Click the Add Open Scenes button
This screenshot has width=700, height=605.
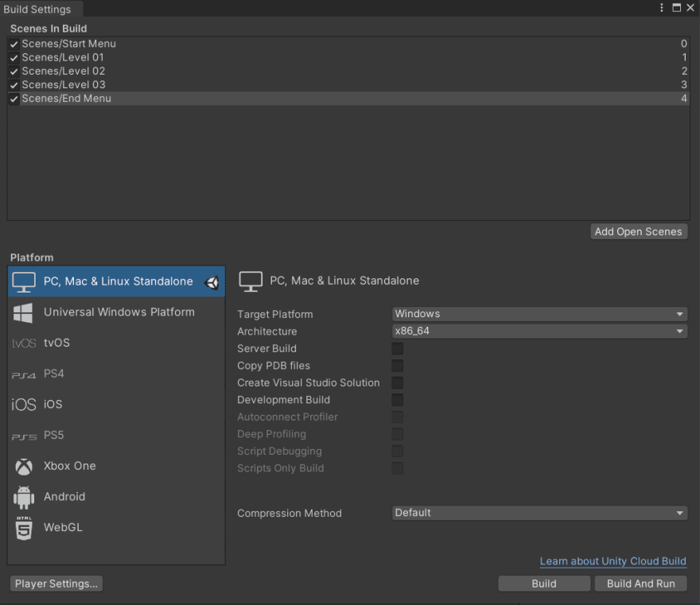pos(639,231)
